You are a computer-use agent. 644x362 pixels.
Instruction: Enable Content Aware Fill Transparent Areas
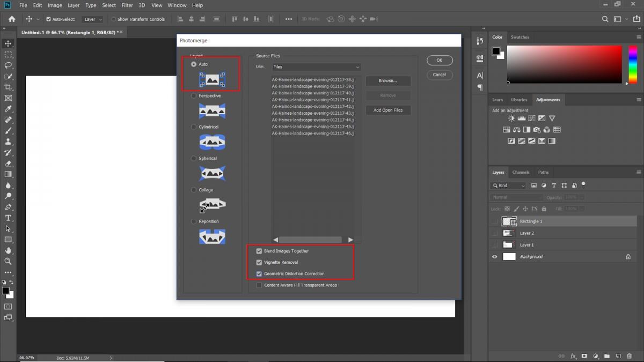[259, 285]
